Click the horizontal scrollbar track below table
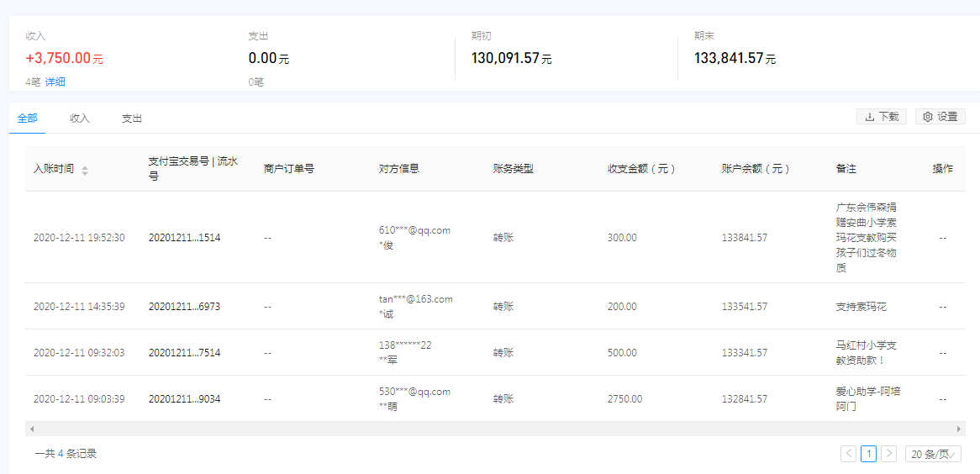 (x=504, y=429)
